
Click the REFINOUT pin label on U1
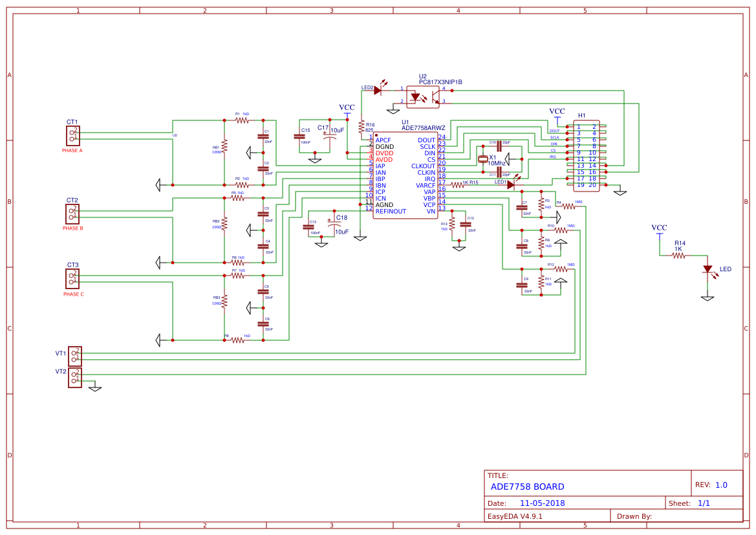[x=390, y=210]
